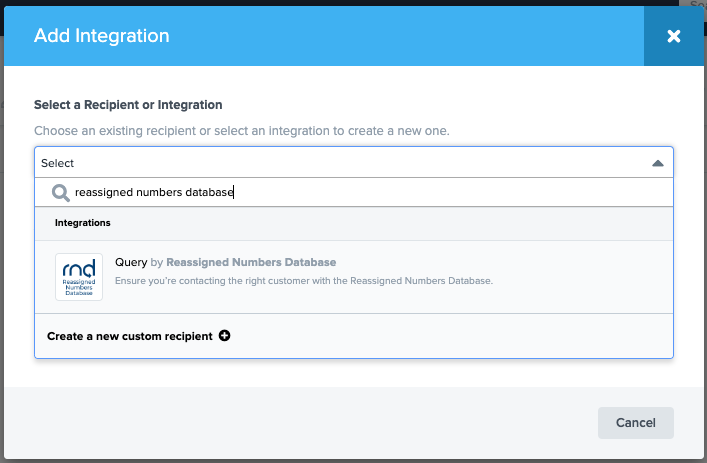The width and height of the screenshot is (707, 463).
Task: Click the magnifying glass search icon
Action: tap(60, 193)
